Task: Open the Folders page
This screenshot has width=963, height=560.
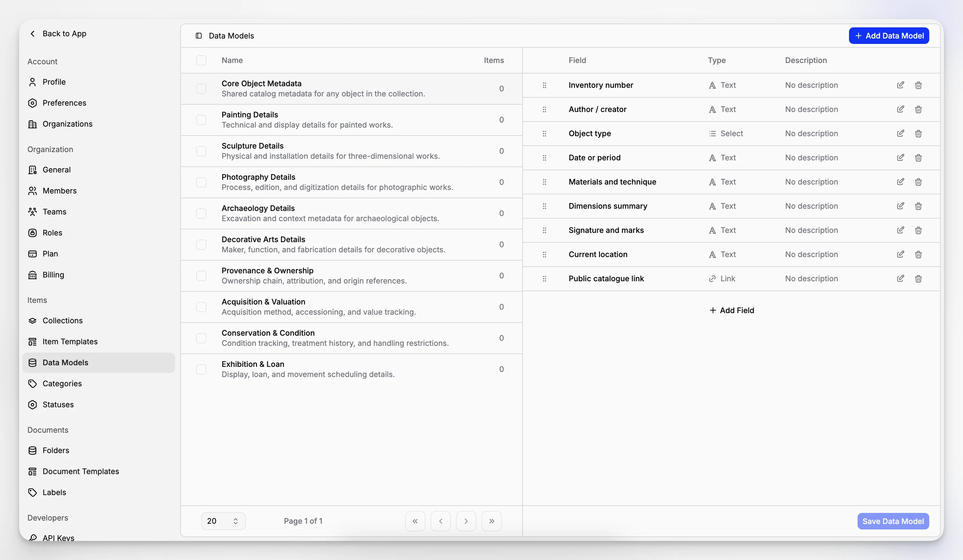Action: pos(99,450)
